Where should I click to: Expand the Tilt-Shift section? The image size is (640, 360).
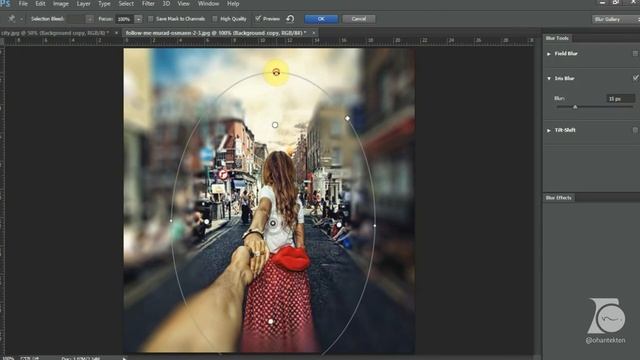549,130
